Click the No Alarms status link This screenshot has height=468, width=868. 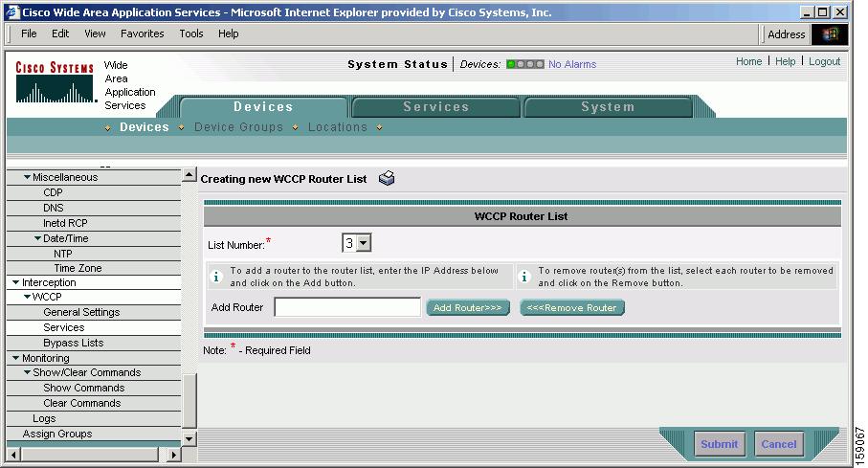coord(572,64)
